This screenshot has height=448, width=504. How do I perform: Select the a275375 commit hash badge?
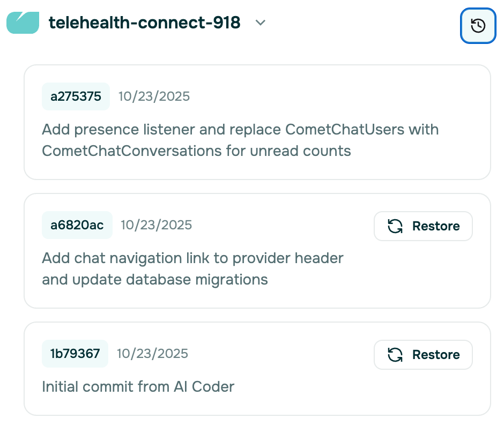point(75,96)
